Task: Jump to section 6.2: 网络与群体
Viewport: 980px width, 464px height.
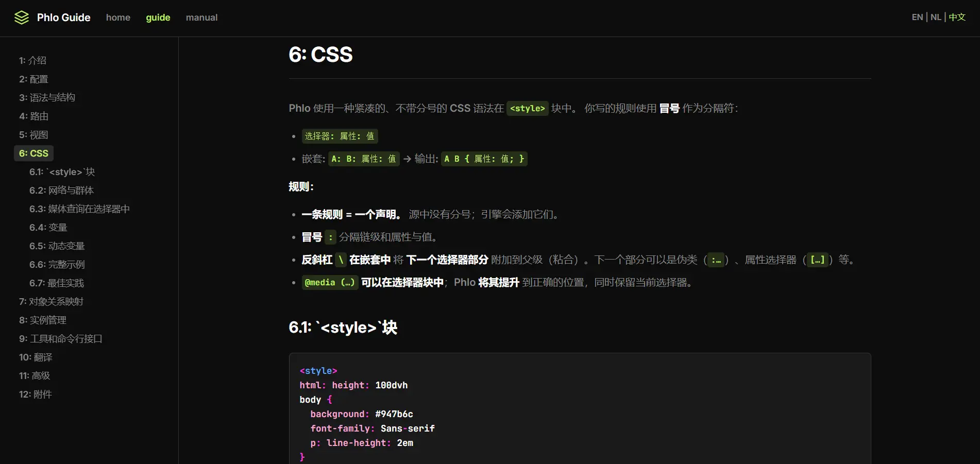Action: point(61,191)
